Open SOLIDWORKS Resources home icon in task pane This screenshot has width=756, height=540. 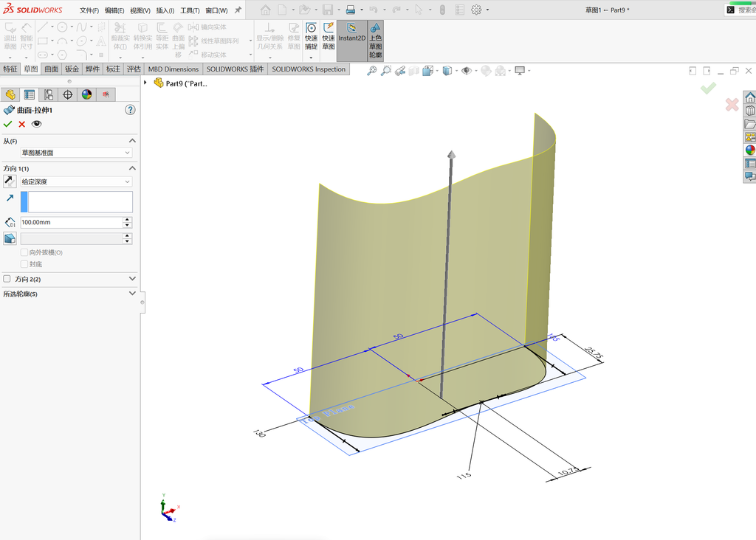[750, 98]
